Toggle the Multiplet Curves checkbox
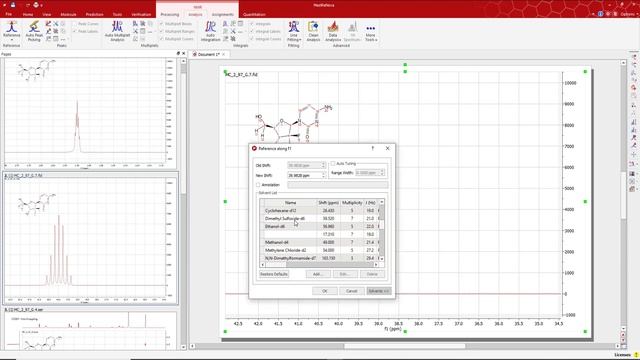Viewport: 640px width, 360px height. tap(161, 39)
